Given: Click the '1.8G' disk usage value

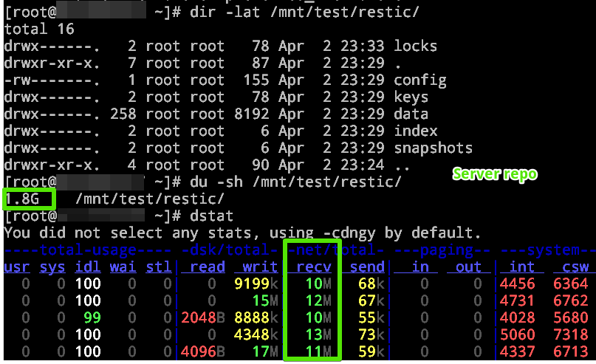Looking at the screenshot, I should 22,199.
